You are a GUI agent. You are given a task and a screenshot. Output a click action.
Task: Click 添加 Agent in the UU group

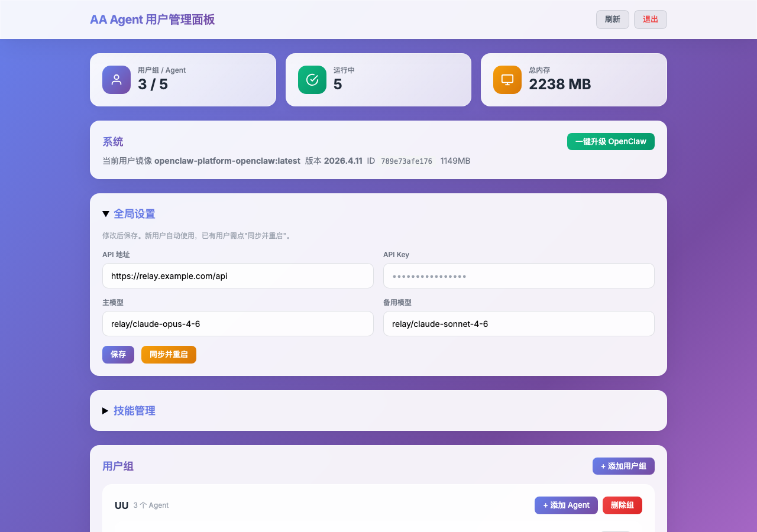click(x=566, y=505)
